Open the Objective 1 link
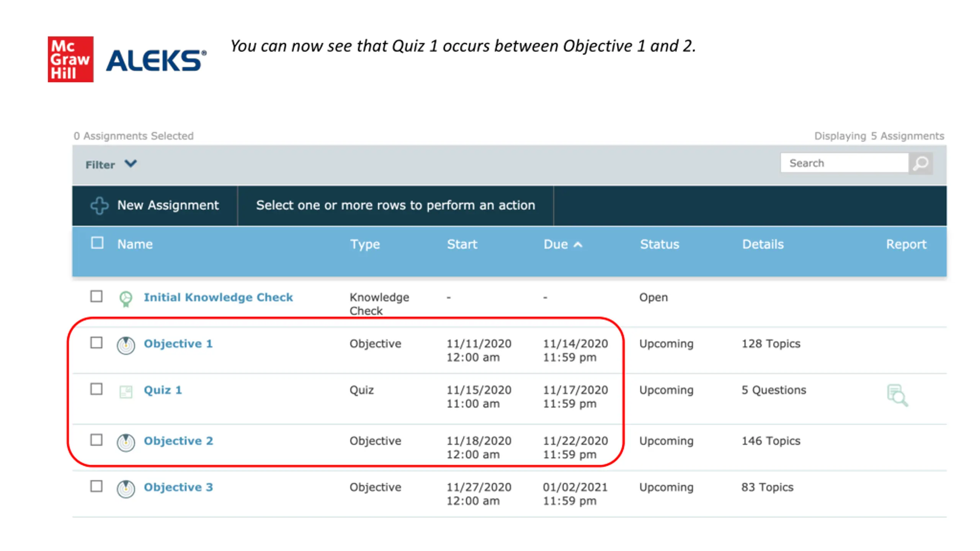 pos(178,344)
